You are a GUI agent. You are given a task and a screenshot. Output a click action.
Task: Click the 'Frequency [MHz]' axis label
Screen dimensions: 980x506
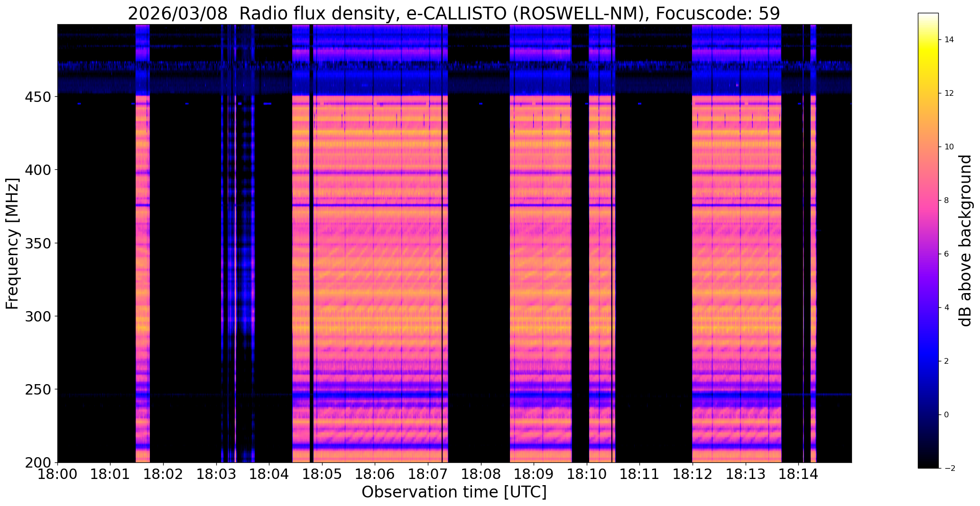[12, 243]
